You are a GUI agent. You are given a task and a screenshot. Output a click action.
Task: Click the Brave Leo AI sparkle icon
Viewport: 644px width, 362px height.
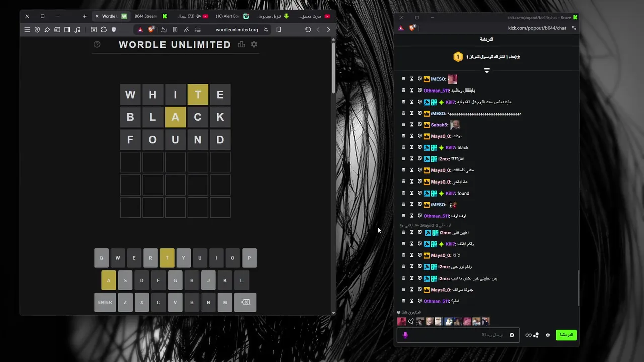point(47,30)
